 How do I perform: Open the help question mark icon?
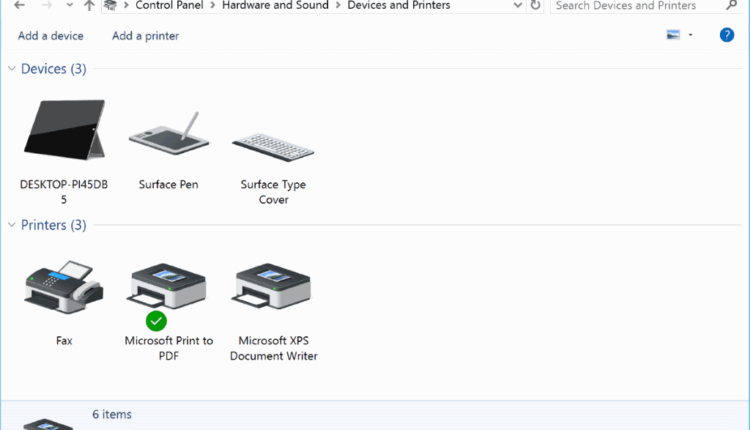point(727,35)
